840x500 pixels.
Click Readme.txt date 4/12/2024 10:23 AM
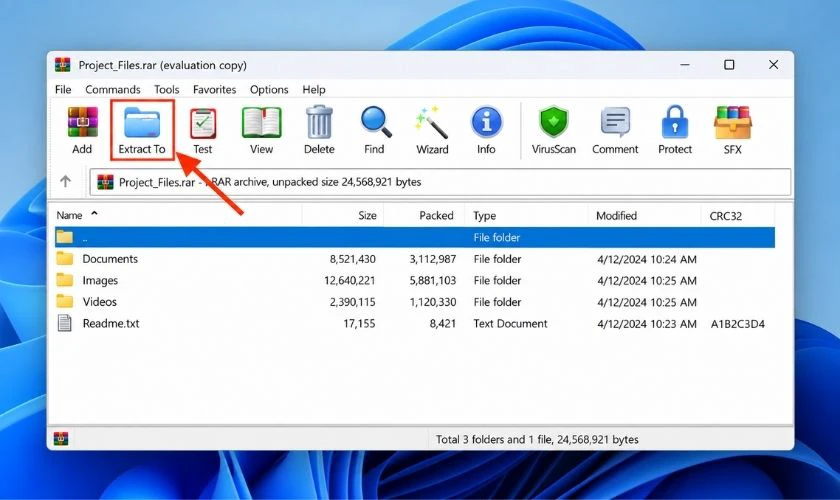(647, 324)
